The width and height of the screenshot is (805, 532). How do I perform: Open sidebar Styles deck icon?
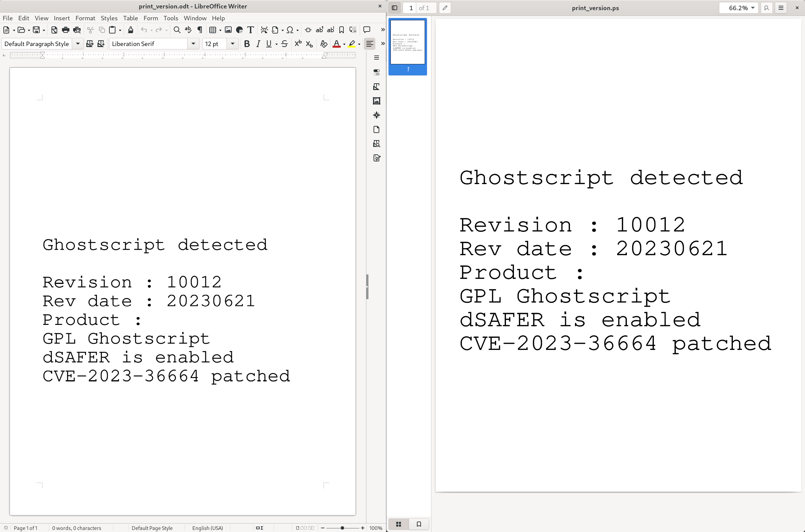pos(377,87)
